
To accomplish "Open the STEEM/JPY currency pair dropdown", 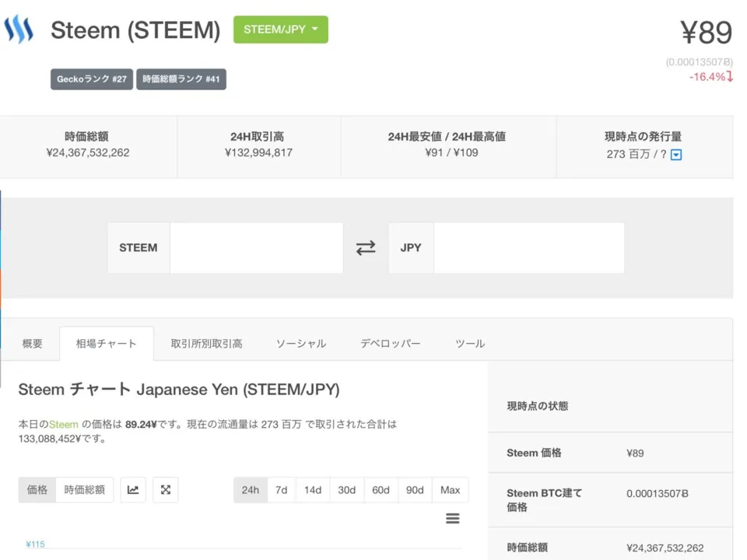I will click(281, 30).
